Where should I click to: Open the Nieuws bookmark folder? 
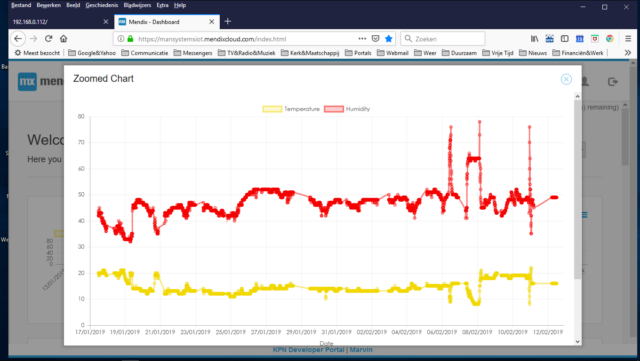[x=533, y=53]
